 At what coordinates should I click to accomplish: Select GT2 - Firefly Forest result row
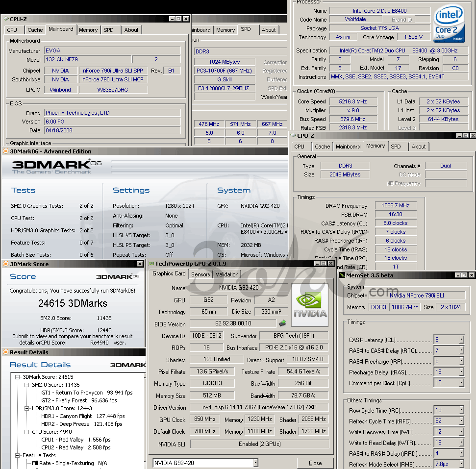(x=79, y=400)
